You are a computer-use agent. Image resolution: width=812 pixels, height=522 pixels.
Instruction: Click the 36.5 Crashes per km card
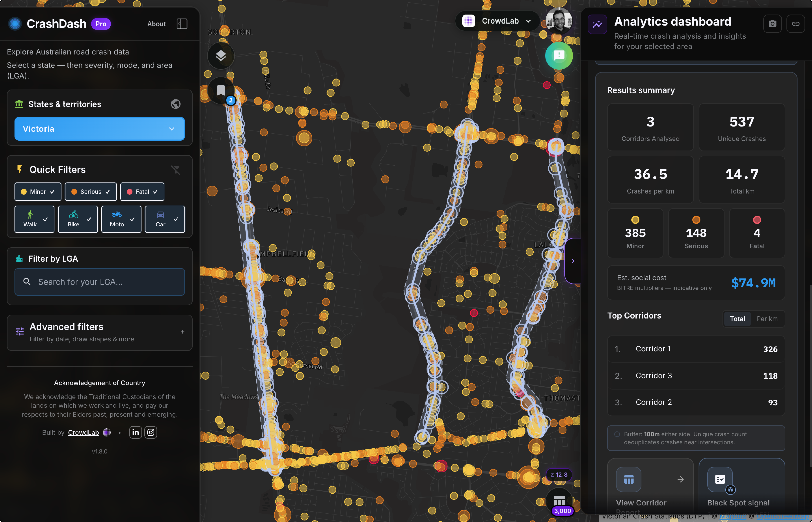coord(650,180)
